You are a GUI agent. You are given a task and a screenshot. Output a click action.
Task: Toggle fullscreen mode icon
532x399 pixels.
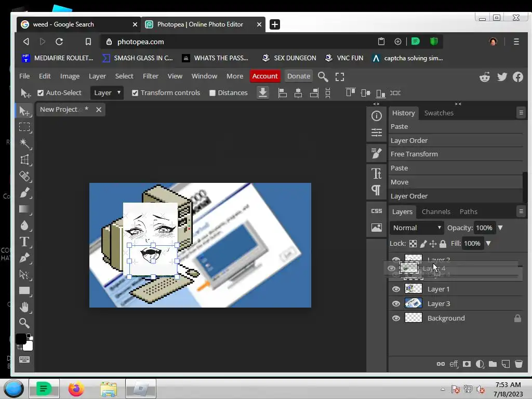340,77
